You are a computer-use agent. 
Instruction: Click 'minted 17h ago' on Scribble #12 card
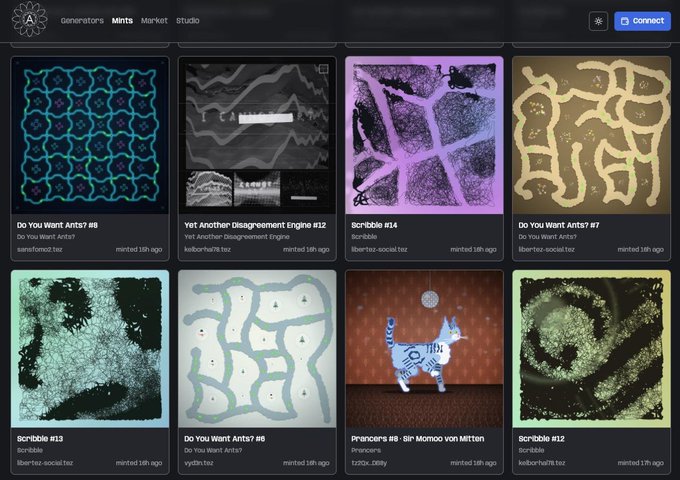pyautogui.click(x=641, y=463)
